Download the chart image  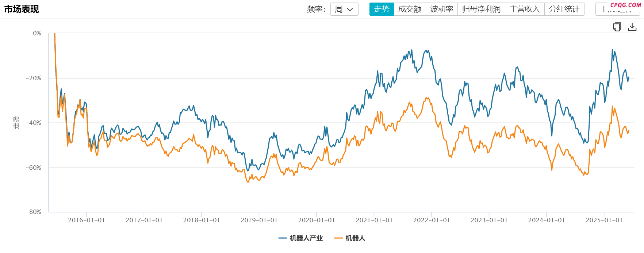point(632,27)
